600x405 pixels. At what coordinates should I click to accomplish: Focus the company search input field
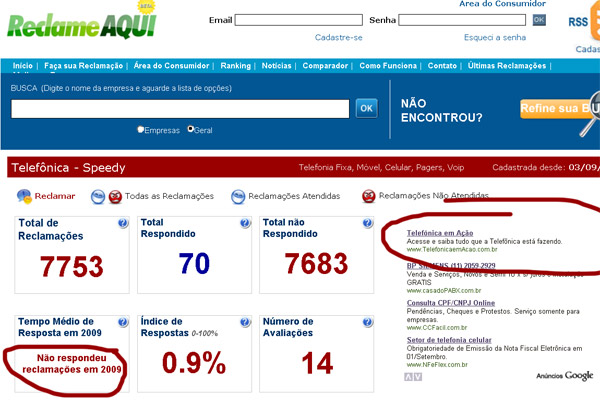180,109
